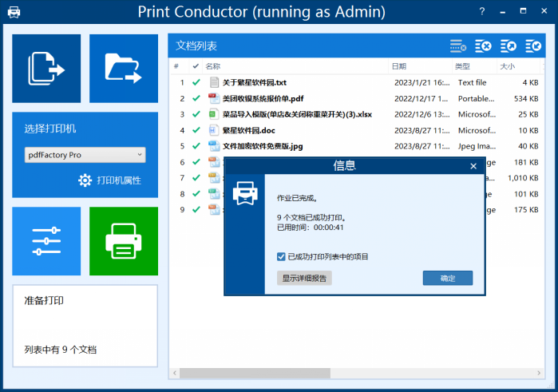Click the doc file icon in row 4
Screen dimensions: 558x392
click(213, 130)
